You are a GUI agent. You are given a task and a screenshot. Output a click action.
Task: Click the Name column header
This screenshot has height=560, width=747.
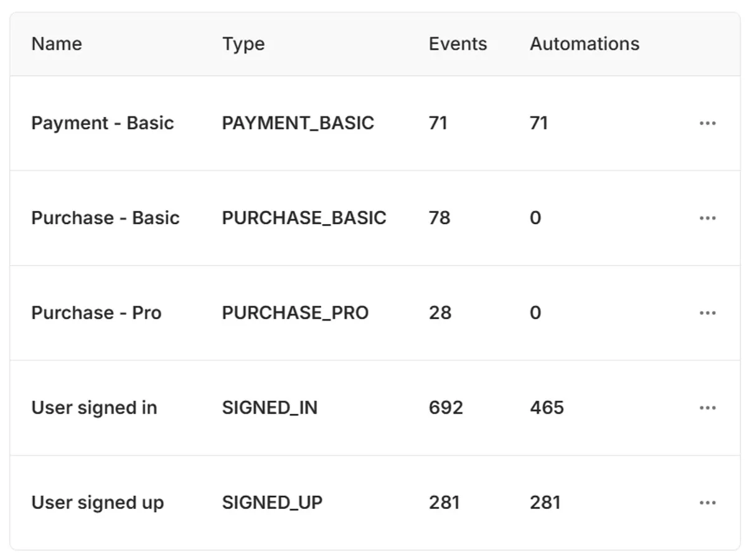pyautogui.click(x=57, y=44)
